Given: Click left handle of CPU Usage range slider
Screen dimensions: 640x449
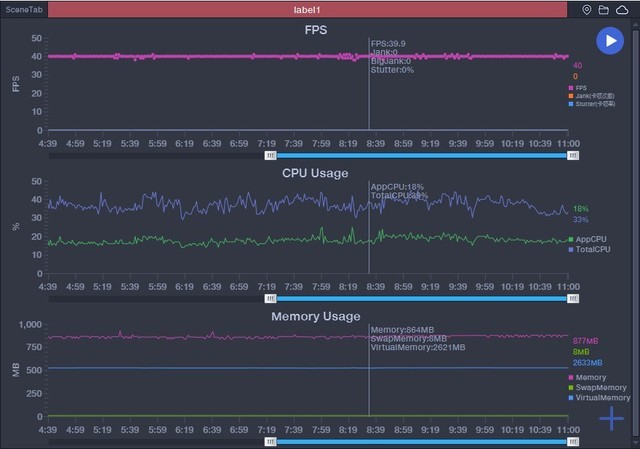Looking at the screenshot, I should pyautogui.click(x=270, y=299).
